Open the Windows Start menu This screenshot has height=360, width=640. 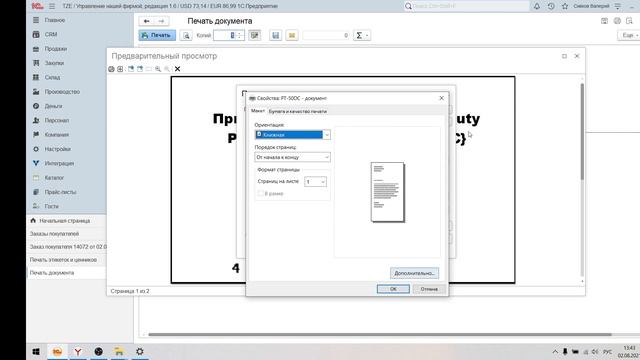[36, 351]
